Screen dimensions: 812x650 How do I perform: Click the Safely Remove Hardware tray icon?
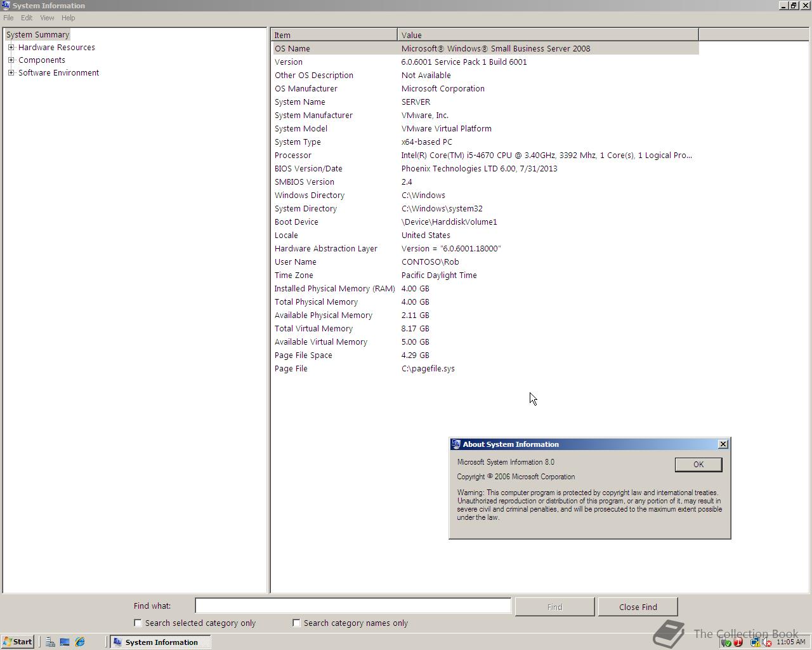pos(726,642)
